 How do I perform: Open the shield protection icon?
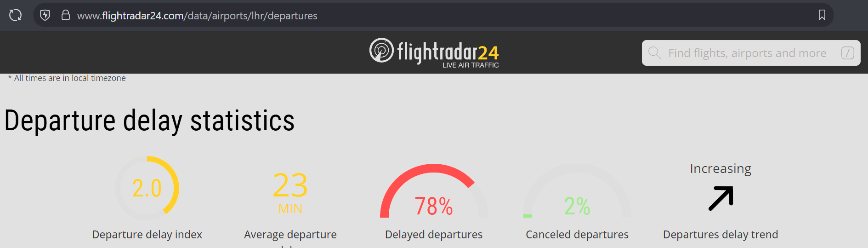coord(45,15)
